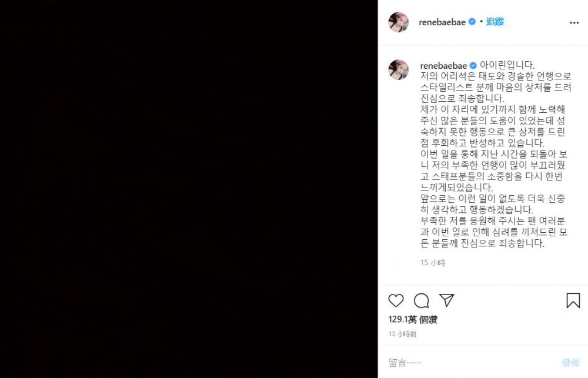The image size is (588, 378).
Task: Share post using the paper plane icon
Action: click(x=447, y=300)
